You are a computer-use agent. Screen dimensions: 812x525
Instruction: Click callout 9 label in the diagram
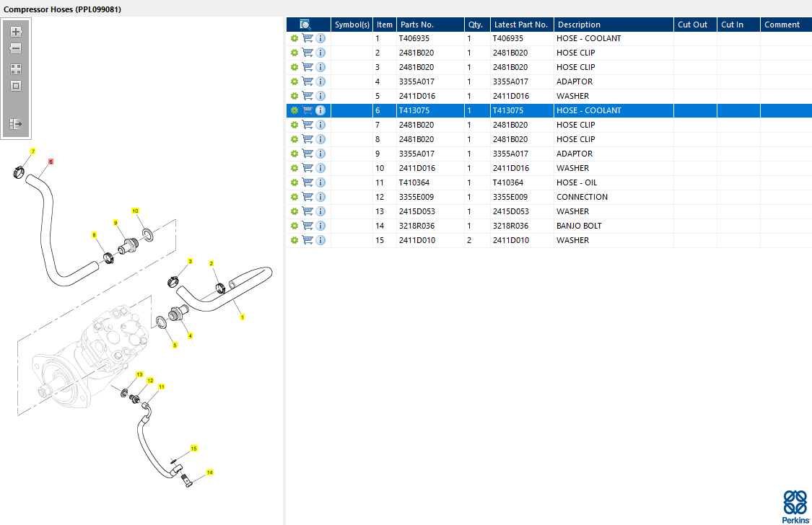[115, 223]
